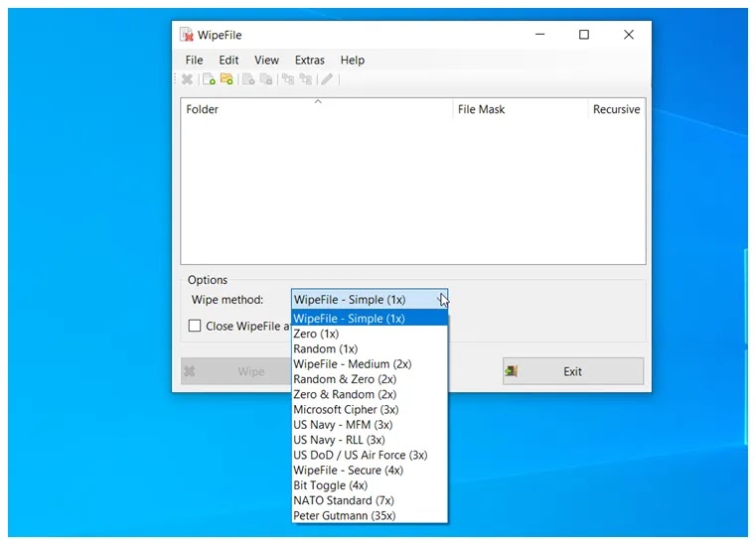The height and width of the screenshot is (545, 756).
Task: Open the Extras menu
Action: click(310, 61)
